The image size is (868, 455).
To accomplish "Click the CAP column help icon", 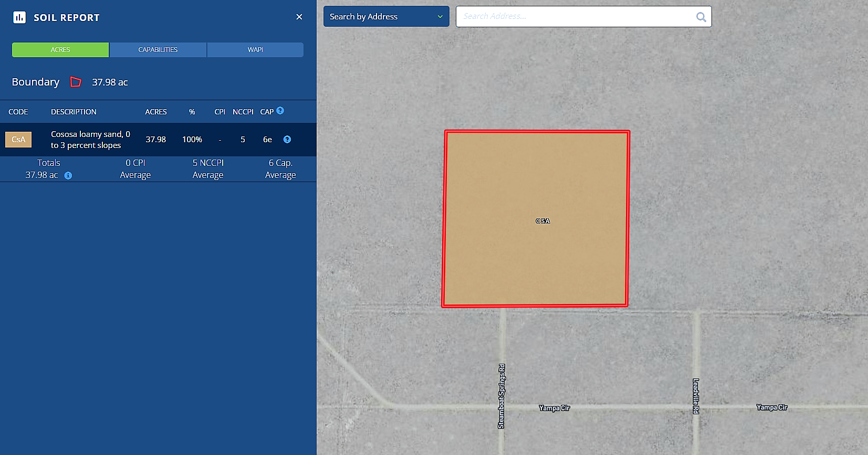I will tap(280, 111).
